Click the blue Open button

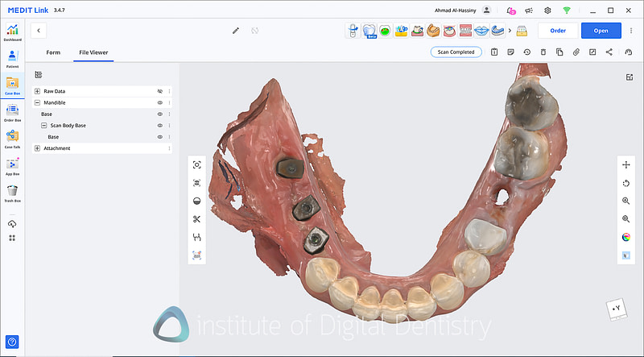601,31
